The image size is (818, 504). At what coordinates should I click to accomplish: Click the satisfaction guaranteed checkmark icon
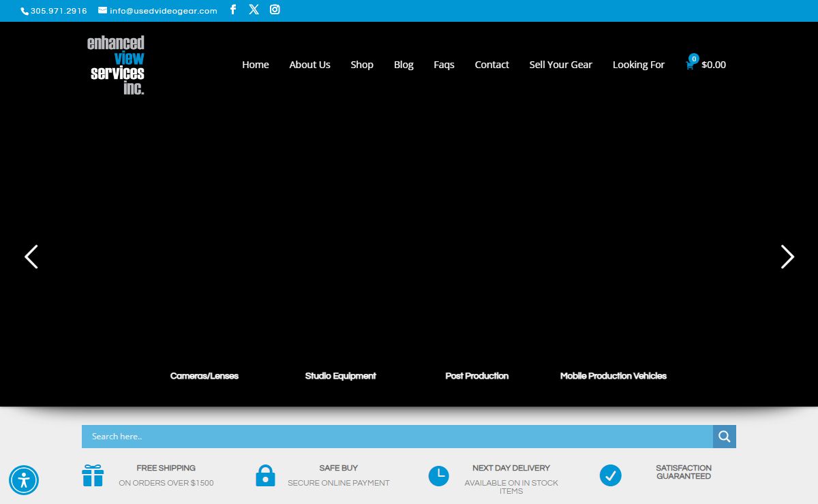610,475
